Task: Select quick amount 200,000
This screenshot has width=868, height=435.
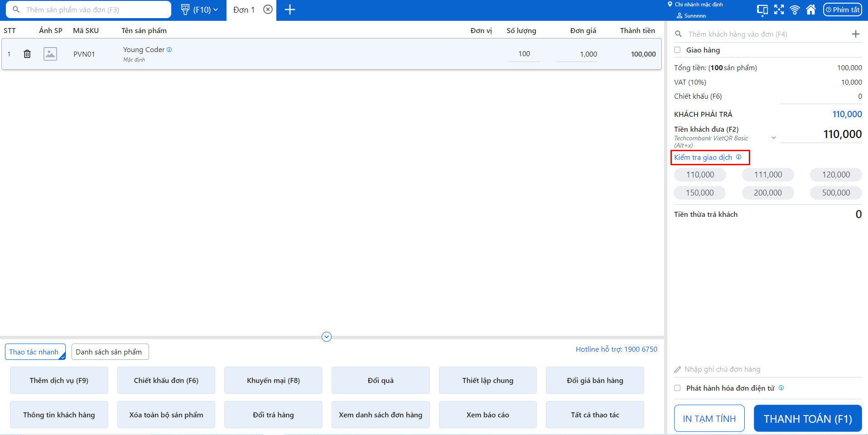Action: coord(768,193)
